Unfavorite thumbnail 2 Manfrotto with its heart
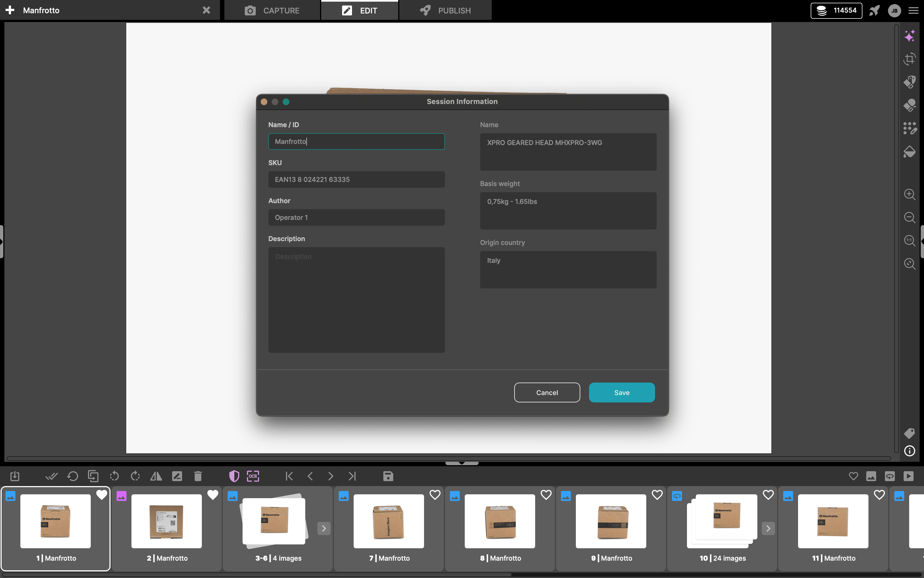Screen dimensions: 924x578 (x=213, y=495)
